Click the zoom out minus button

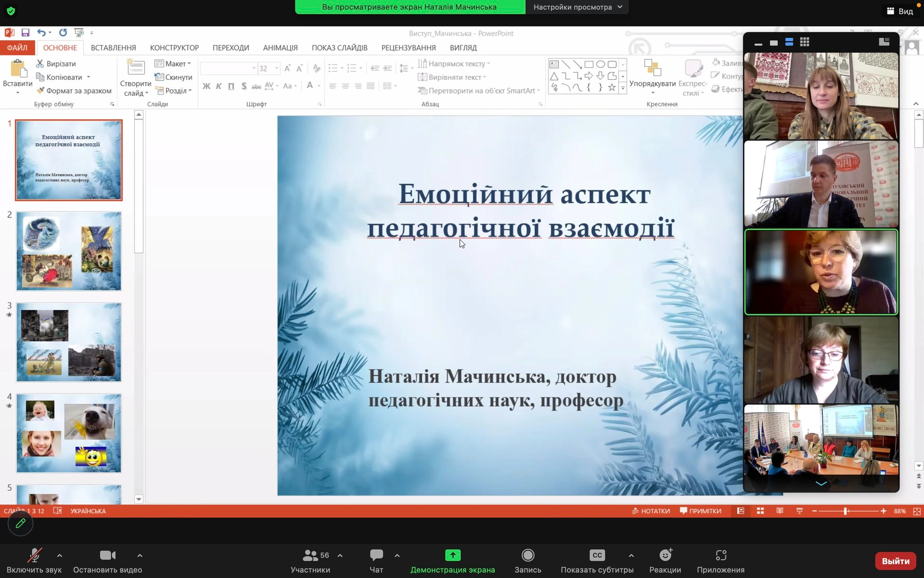click(814, 511)
